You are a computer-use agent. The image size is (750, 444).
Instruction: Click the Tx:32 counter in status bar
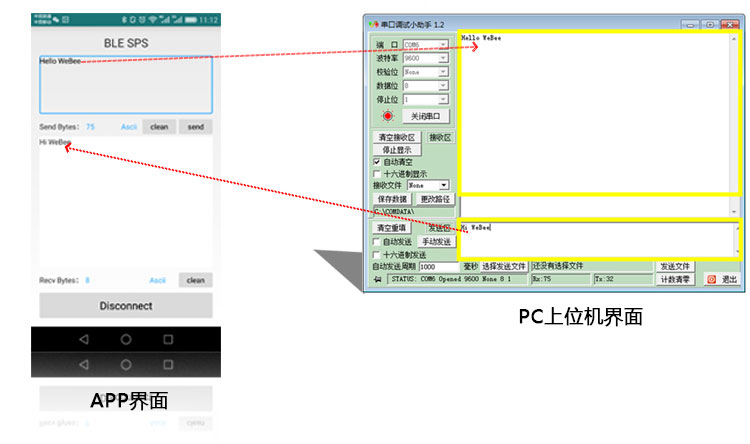(x=623, y=279)
